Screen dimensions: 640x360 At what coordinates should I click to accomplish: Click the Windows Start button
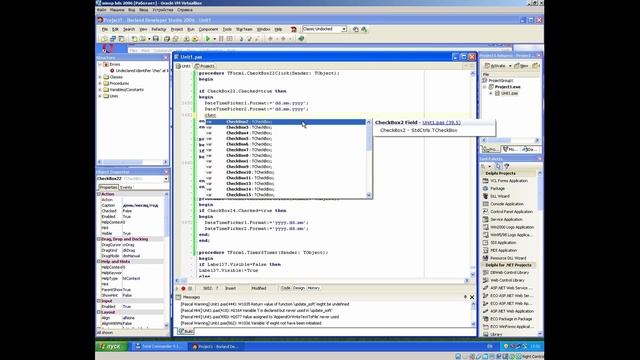point(111,347)
